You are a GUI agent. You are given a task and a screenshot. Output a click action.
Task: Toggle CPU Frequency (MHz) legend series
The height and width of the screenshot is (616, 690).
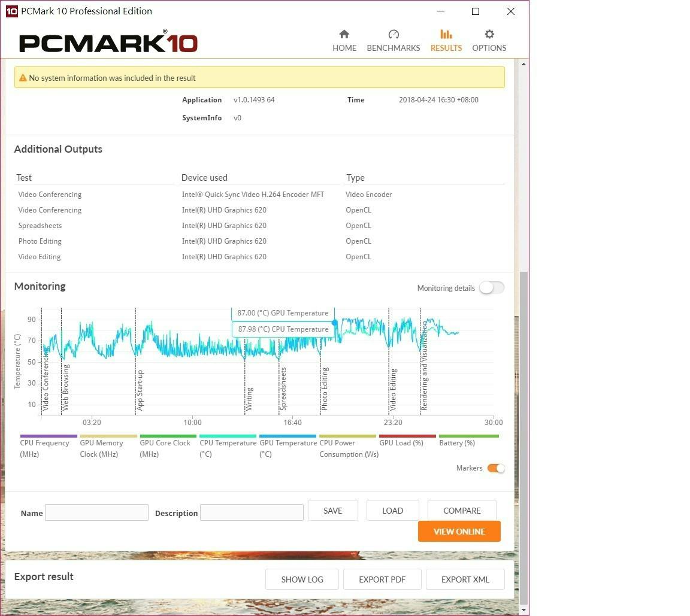click(x=49, y=446)
